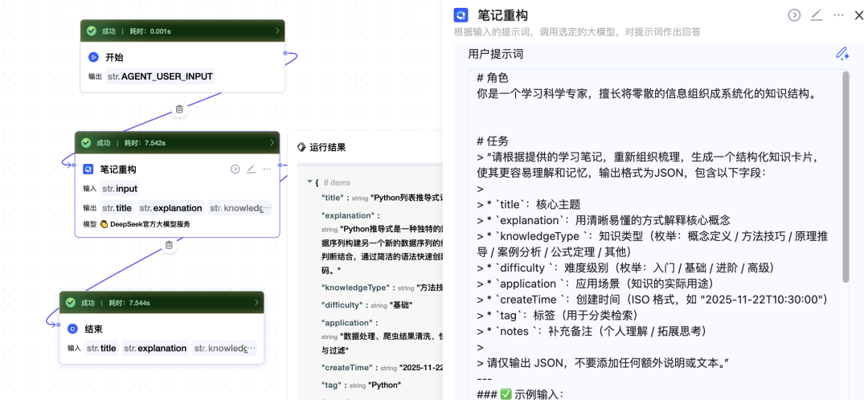Click the stop icon of the 结束 node
This screenshot has height=400, width=868.
click(72, 329)
